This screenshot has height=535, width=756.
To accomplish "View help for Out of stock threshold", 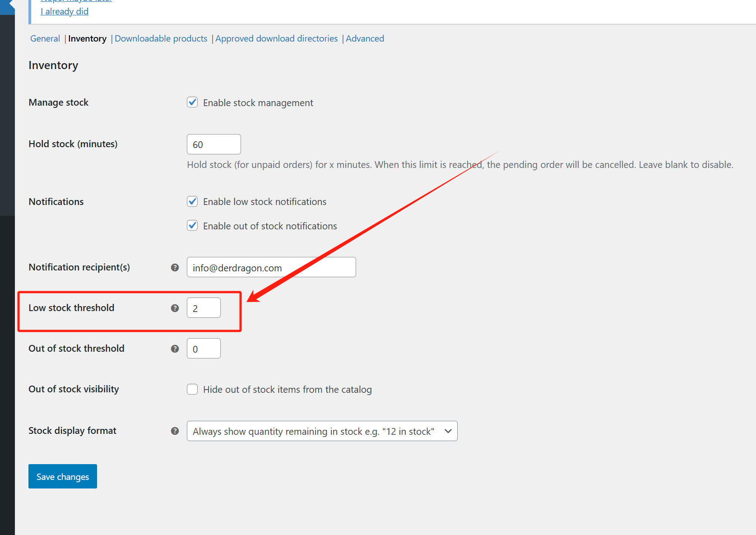I will tap(175, 349).
